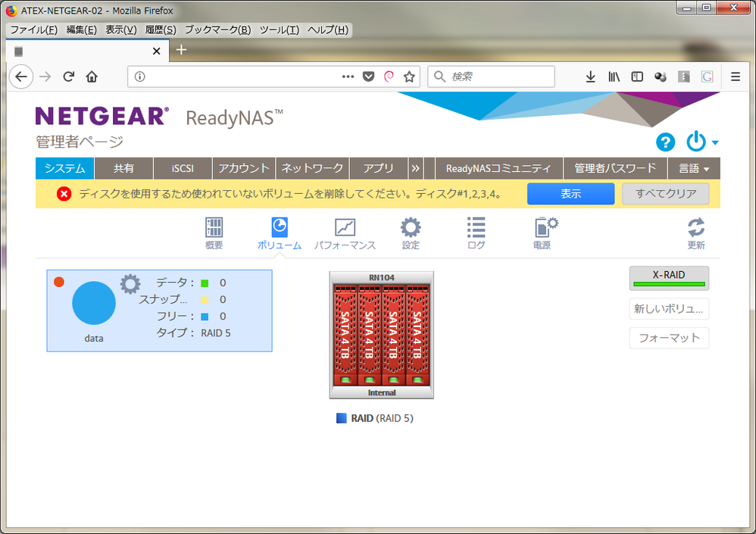Open the 編集(E) menu

pyautogui.click(x=82, y=30)
